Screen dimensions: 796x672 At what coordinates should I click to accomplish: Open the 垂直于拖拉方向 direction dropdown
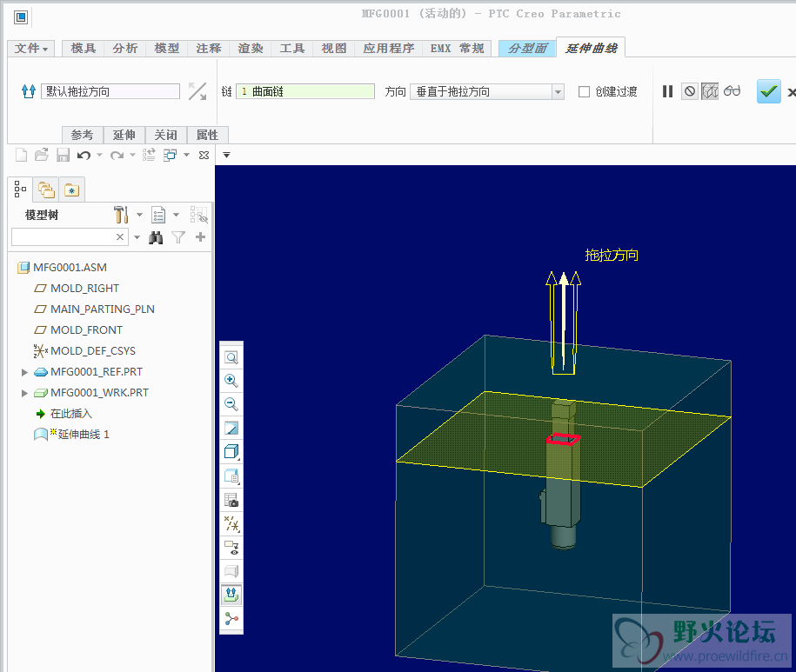[x=487, y=92]
